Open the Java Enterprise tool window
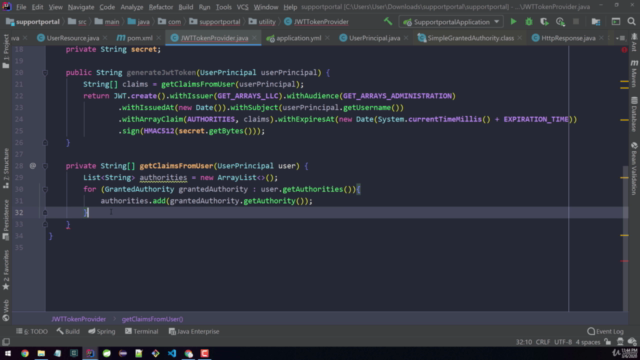Viewport: 640px width, 360px height. [x=194, y=331]
